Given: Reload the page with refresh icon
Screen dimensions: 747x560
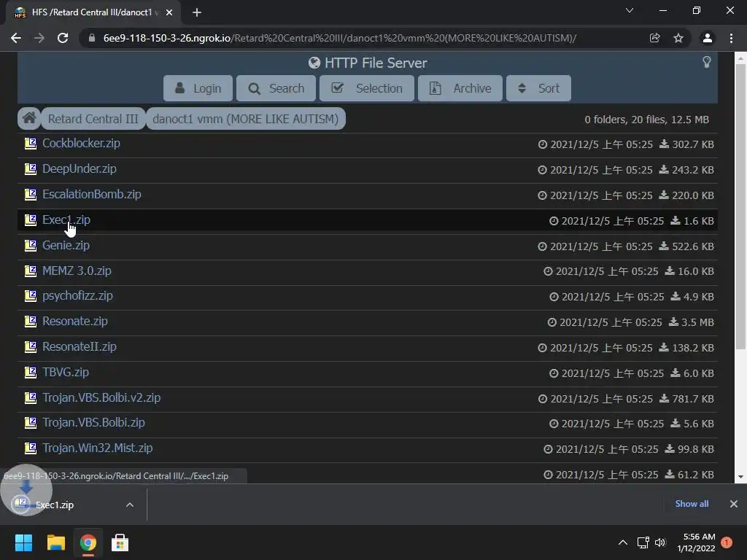Looking at the screenshot, I should (x=63, y=38).
